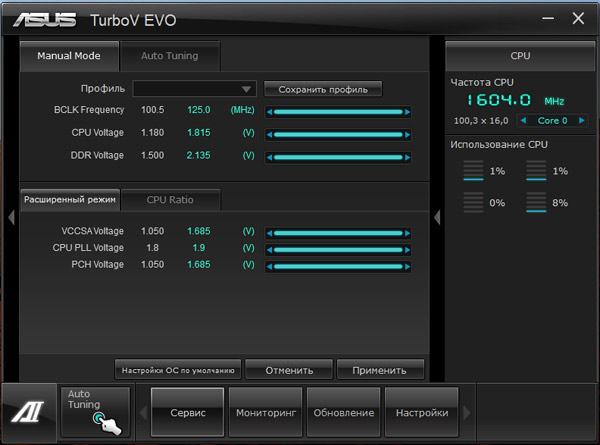This screenshot has width=600, height=445.
Task: Open the Обновление menu
Action: point(344,412)
